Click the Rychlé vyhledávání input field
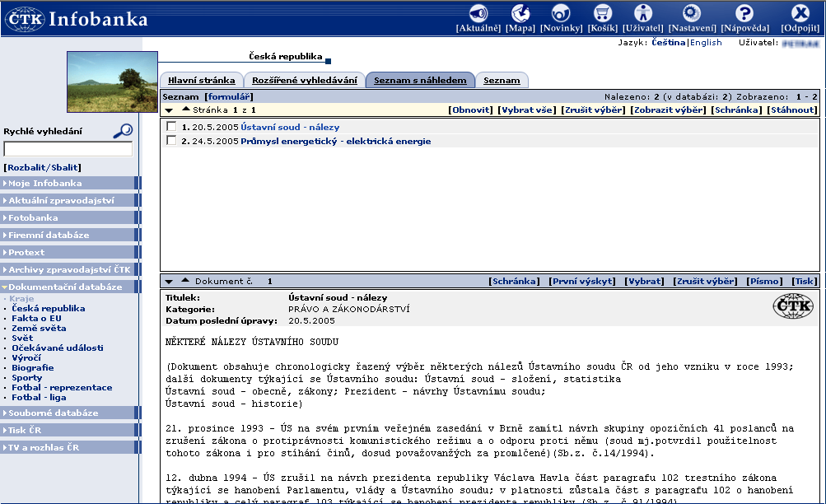Screen dimensions: 826x504 [68, 149]
